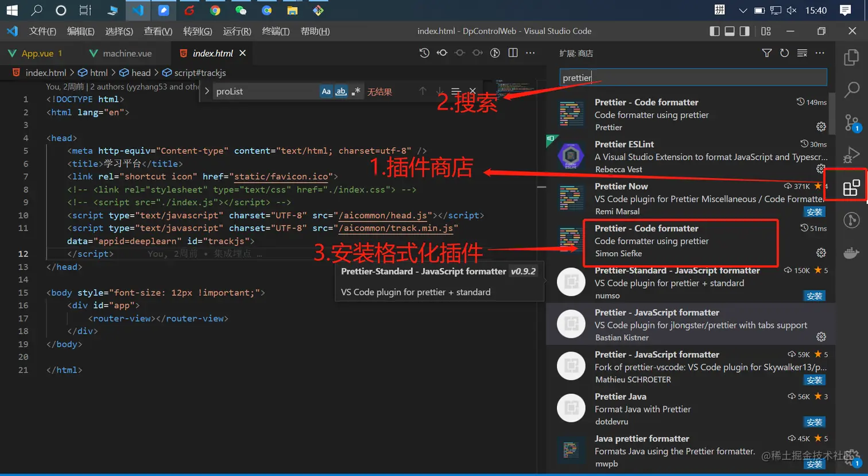Toggle regular expression in find widget
This screenshot has width=868, height=476.
(356, 91)
